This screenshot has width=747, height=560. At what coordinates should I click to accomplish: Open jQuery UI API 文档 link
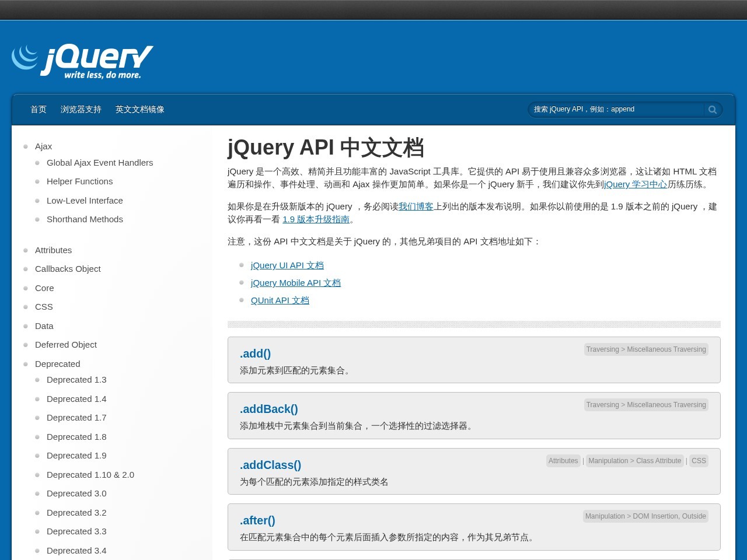click(x=287, y=265)
